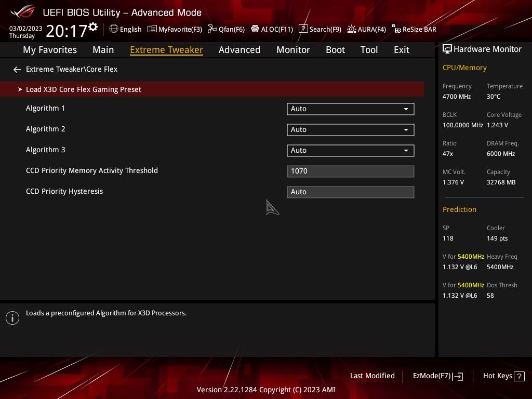The image size is (532, 399).
Task: Click the MC Volt 1.376 V value
Action: [x=453, y=182]
